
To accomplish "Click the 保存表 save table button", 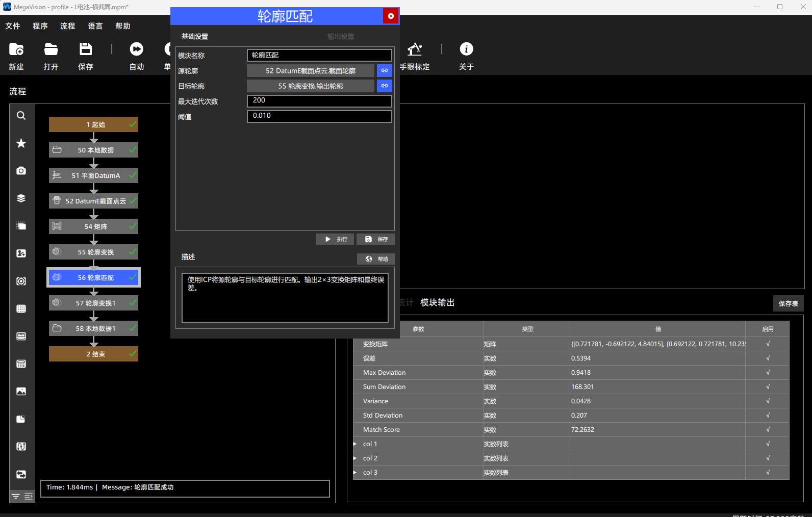I will (789, 303).
